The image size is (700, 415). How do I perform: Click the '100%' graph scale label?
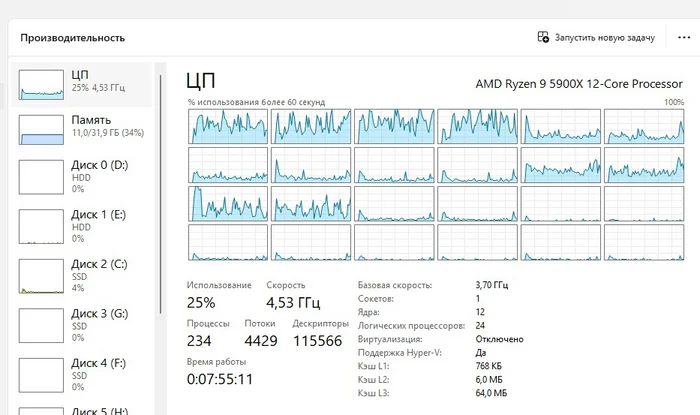[x=674, y=102]
